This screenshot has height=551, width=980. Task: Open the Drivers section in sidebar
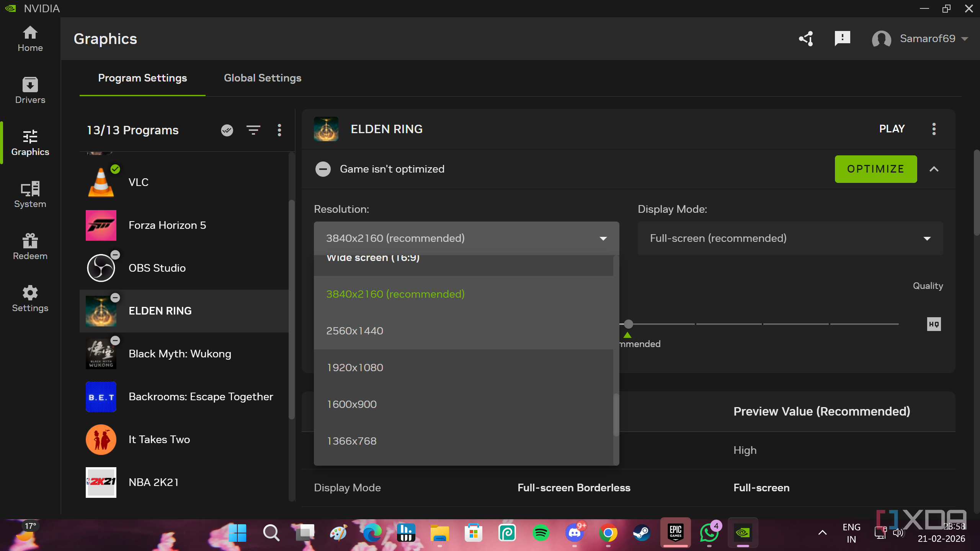[30, 91]
